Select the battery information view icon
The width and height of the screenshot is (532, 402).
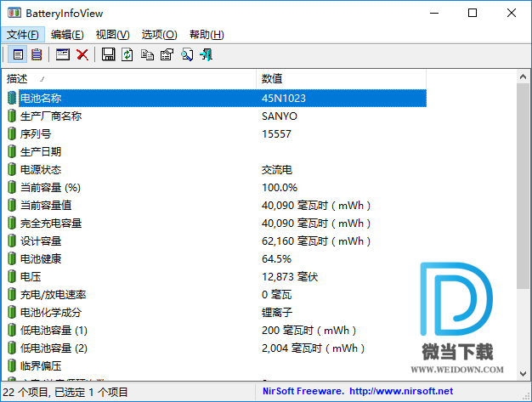18,54
